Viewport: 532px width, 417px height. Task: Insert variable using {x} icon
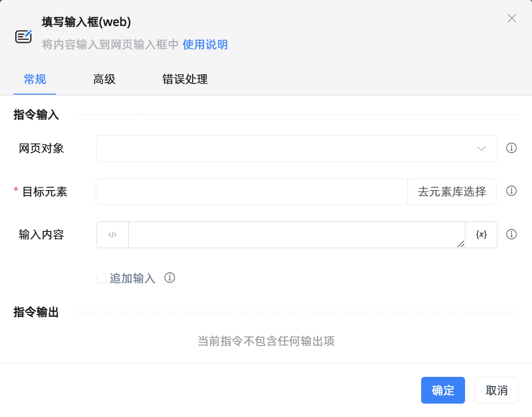pos(481,235)
